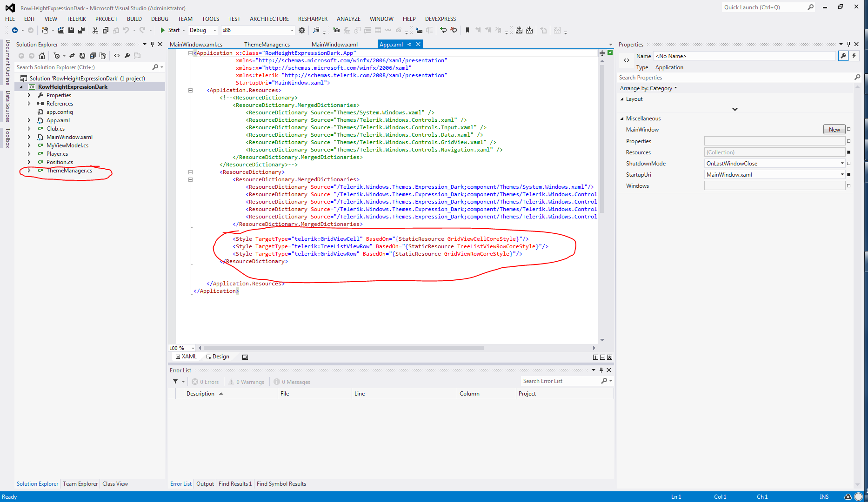The height and width of the screenshot is (502, 868).
Task: Click the Home icon in Solution Explorer
Action: [x=42, y=56]
